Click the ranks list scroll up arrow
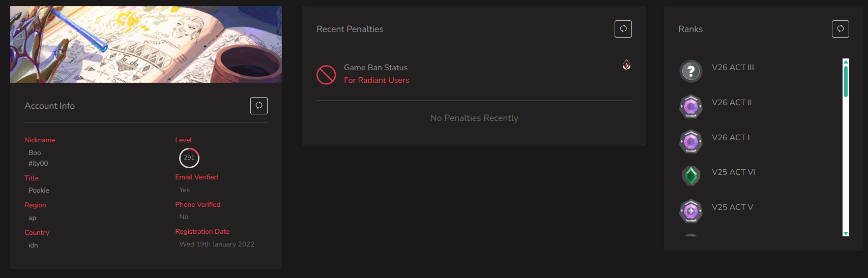868x278 pixels. tap(846, 61)
